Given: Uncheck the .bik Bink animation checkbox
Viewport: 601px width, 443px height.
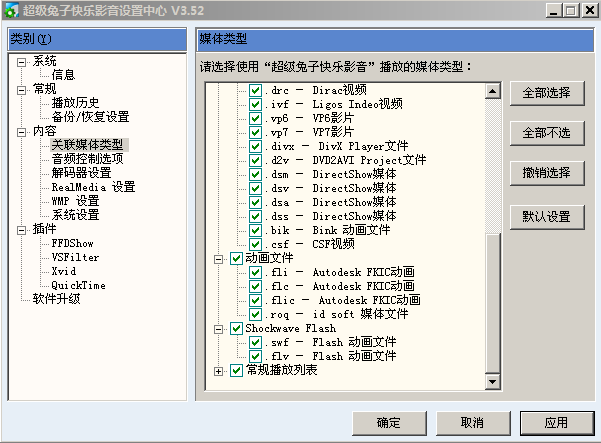Looking at the screenshot, I should pyautogui.click(x=256, y=230).
